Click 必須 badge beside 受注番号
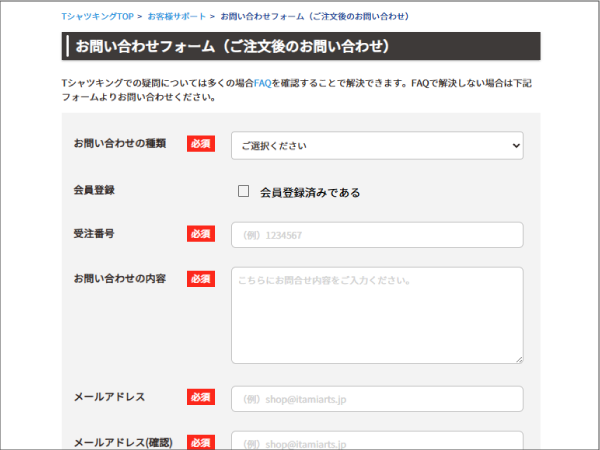This screenshot has height=450, width=600. pos(200,234)
